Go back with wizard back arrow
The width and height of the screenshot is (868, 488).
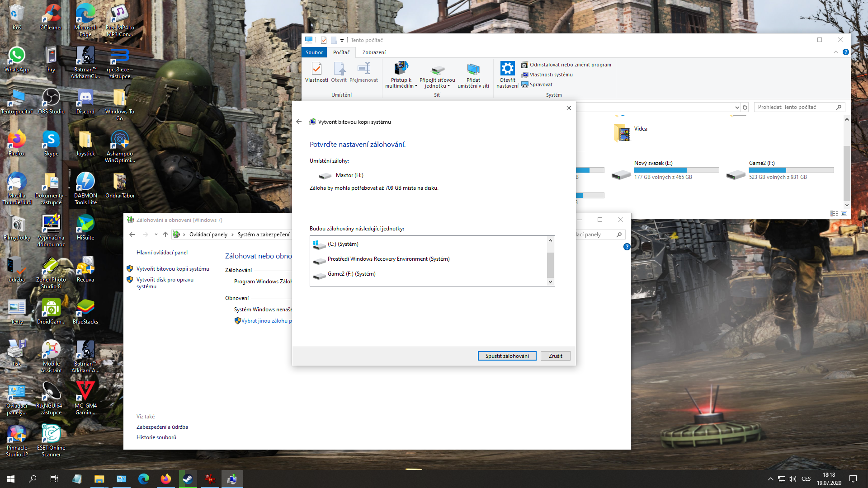click(299, 122)
